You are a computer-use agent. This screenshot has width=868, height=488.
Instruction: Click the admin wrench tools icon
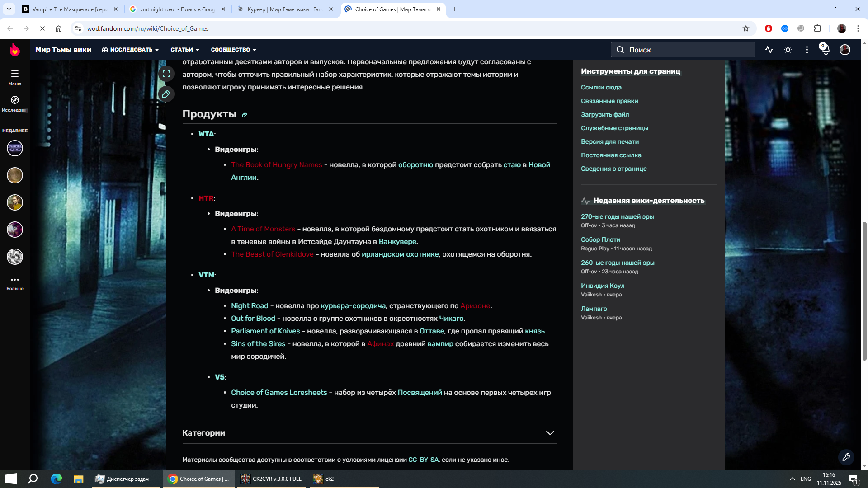pos(846,457)
